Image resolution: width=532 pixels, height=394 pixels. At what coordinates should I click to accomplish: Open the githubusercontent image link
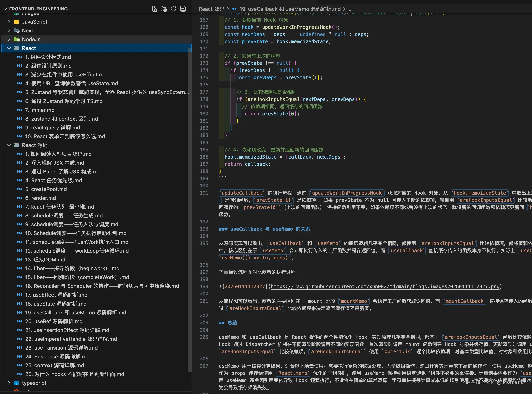[x=385, y=286]
